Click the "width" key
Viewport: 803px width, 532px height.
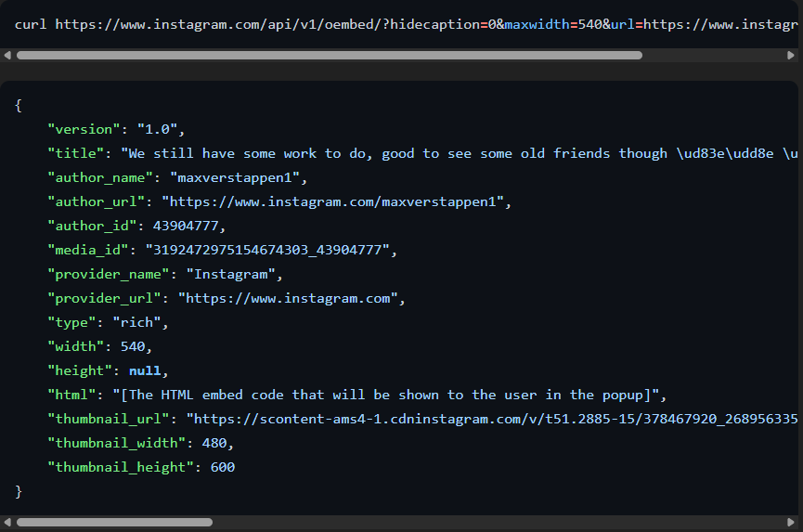75,346
